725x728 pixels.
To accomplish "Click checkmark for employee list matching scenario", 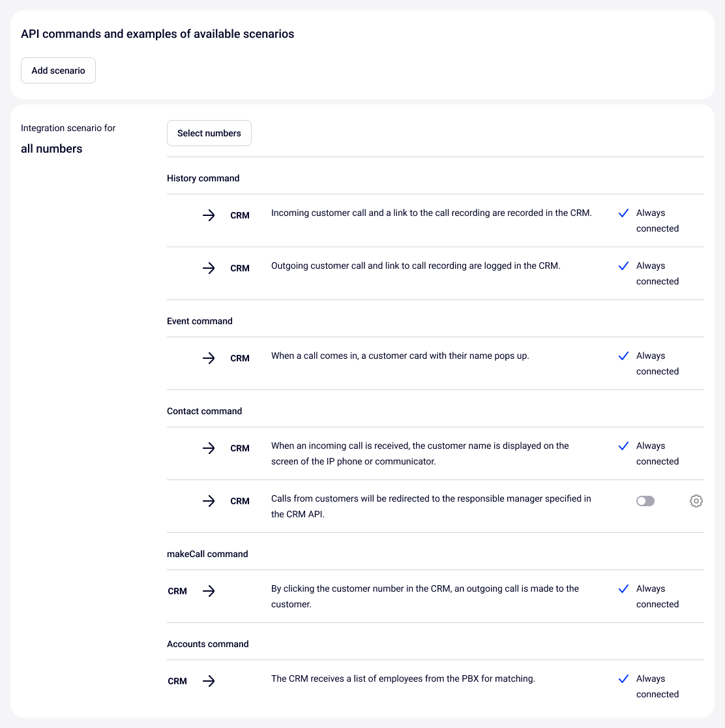I will point(623,679).
